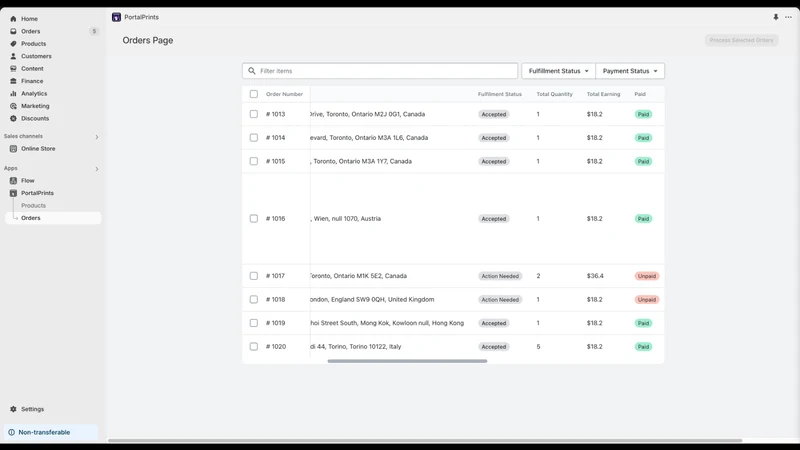Click the Total Earning column header
This screenshot has width=800, height=450.
click(604, 94)
